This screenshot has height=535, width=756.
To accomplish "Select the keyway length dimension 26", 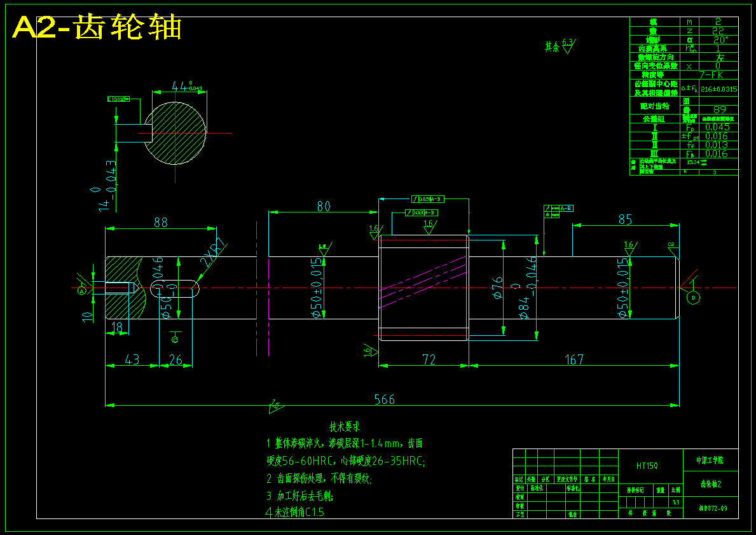I will 176,359.
